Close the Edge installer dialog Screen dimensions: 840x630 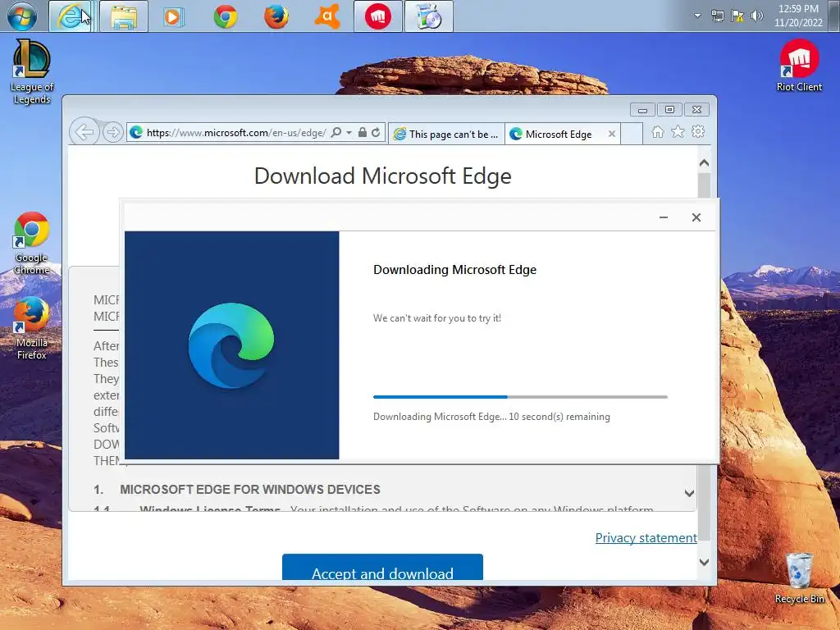pos(696,217)
